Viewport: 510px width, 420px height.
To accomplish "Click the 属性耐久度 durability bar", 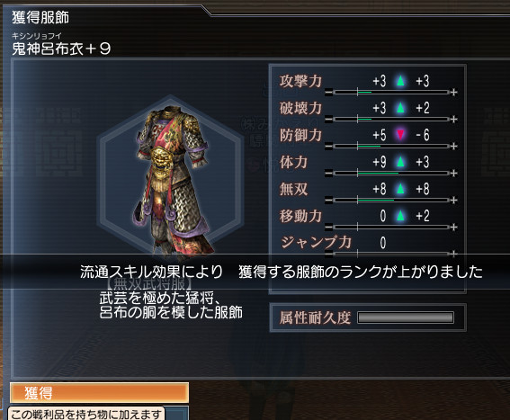I will click(406, 317).
